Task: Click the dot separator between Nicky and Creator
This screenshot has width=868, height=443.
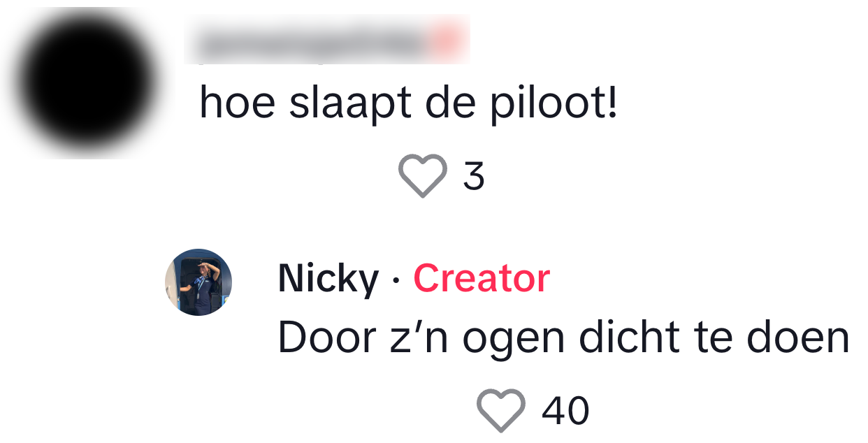Action: (396, 280)
